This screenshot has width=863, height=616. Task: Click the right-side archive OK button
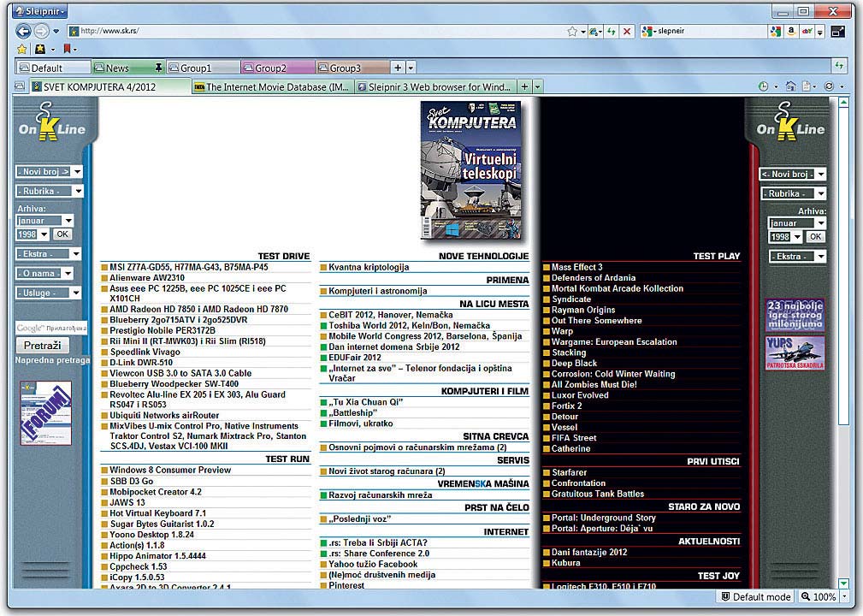coord(815,237)
